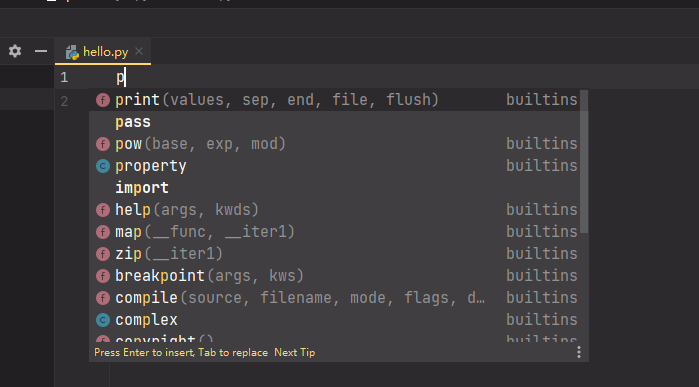Switch to the hello.py editor tab

click(x=106, y=52)
